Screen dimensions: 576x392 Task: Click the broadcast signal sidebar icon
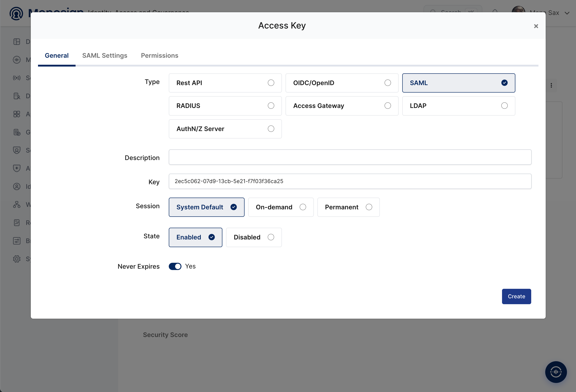pos(17,78)
